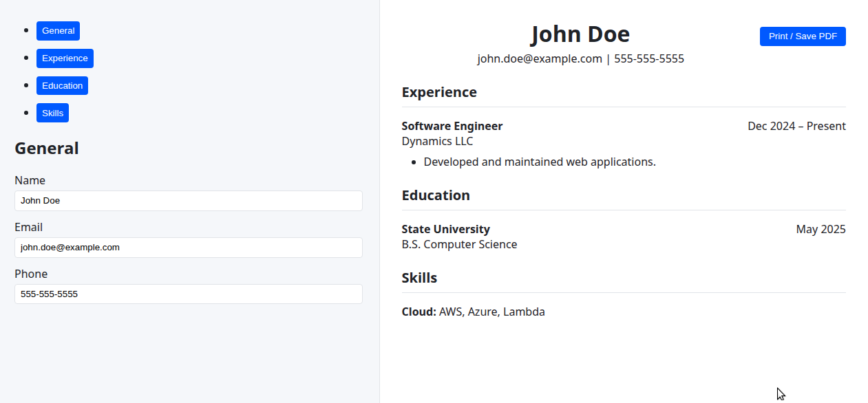Open the General section tab
Image resolution: width=868 pixels, height=403 pixels.
tap(58, 31)
